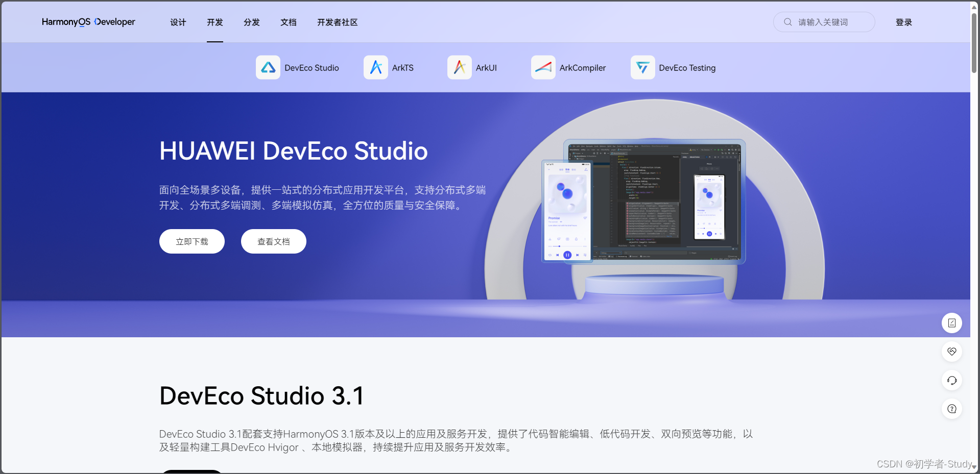Click the feedback note floating icon
980x474 pixels.
point(952,323)
